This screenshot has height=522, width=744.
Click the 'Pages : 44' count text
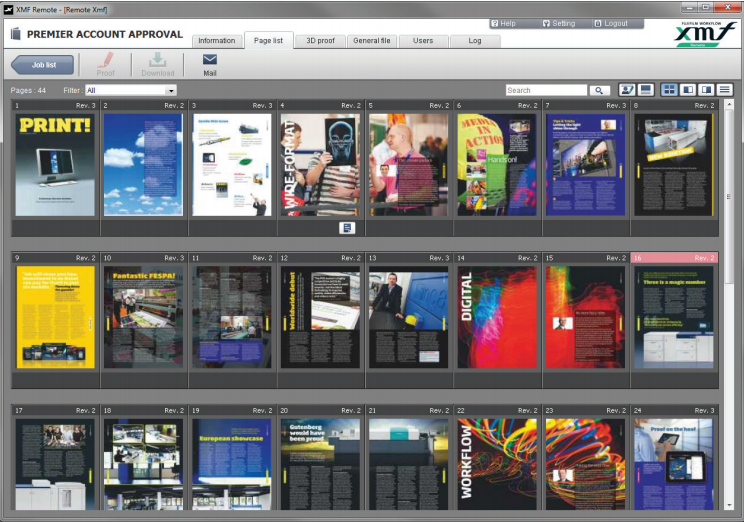tap(28, 90)
